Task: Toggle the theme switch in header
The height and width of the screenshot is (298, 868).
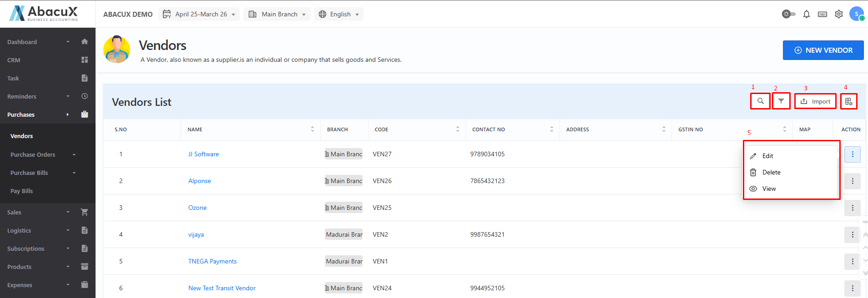Action: pos(788,14)
